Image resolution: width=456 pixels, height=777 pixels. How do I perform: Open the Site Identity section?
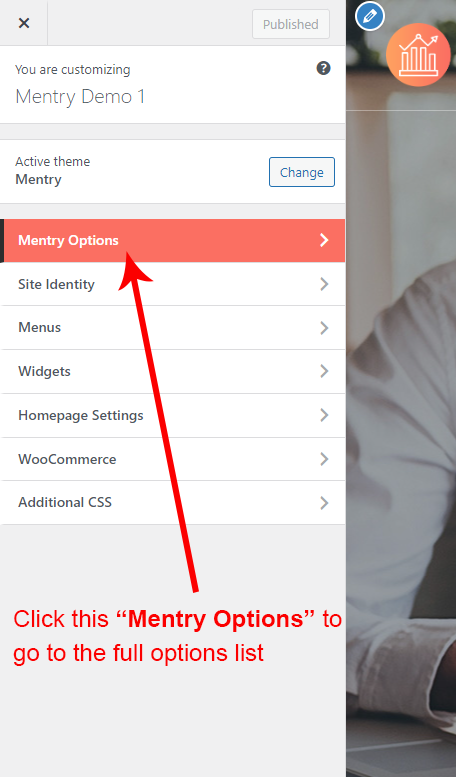tap(172, 284)
